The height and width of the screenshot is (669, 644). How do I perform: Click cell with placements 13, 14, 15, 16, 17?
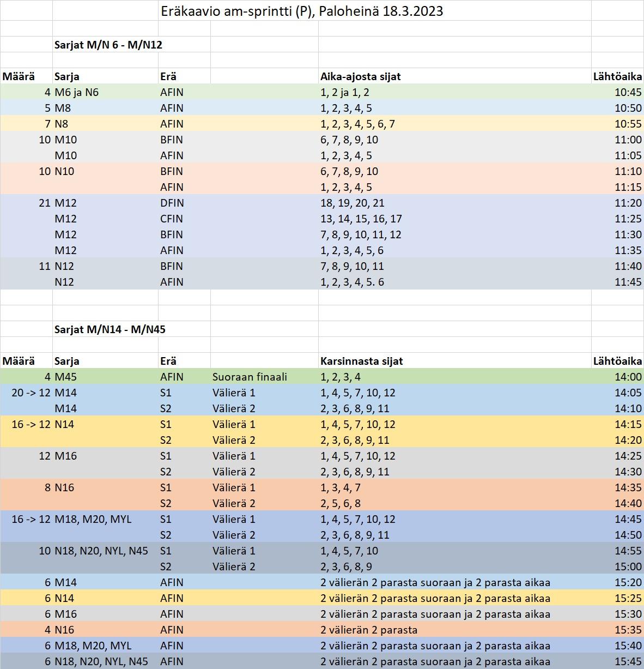361,219
